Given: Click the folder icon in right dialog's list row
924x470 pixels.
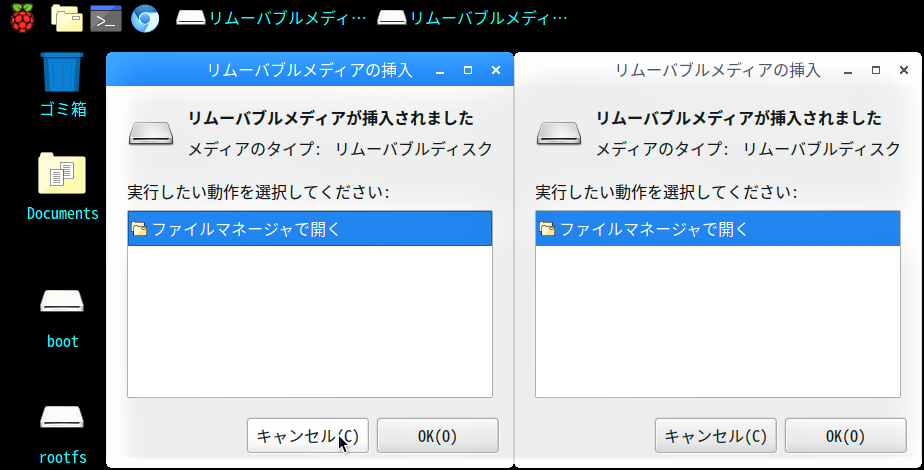Looking at the screenshot, I should click(547, 229).
